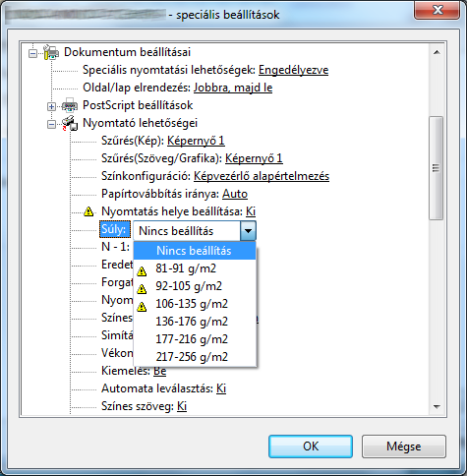Select the Színkonfiguráció row label
Image resolution: width=467 pixels, height=476 pixels.
[x=146, y=176]
